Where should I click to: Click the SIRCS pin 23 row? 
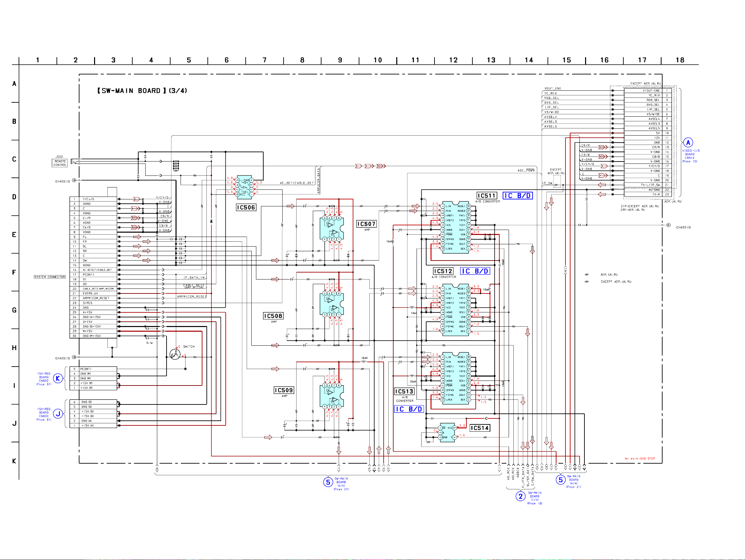click(93, 303)
